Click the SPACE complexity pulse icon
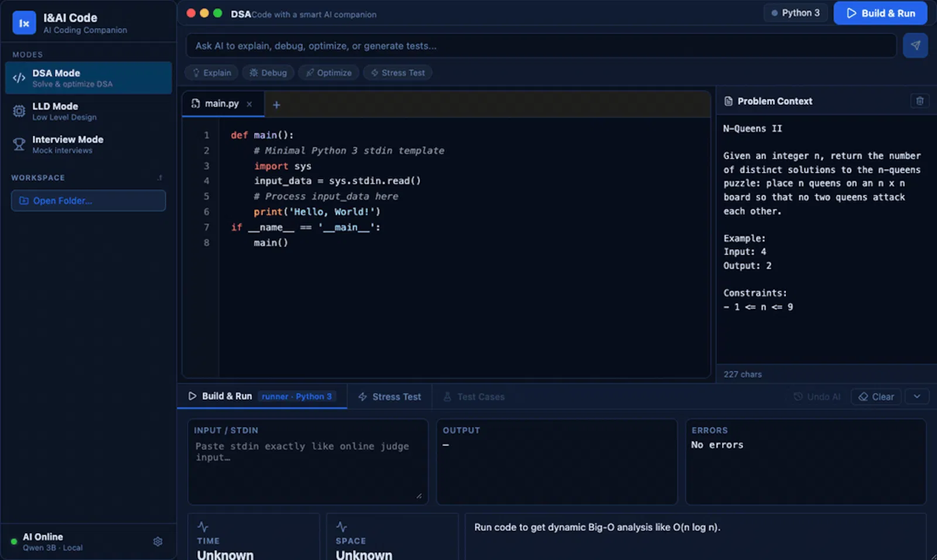 click(x=341, y=527)
